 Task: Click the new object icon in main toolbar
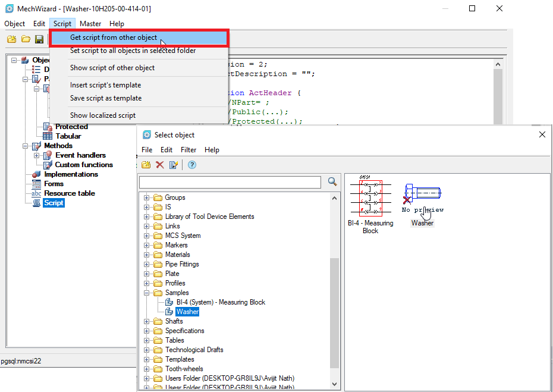pos(12,39)
